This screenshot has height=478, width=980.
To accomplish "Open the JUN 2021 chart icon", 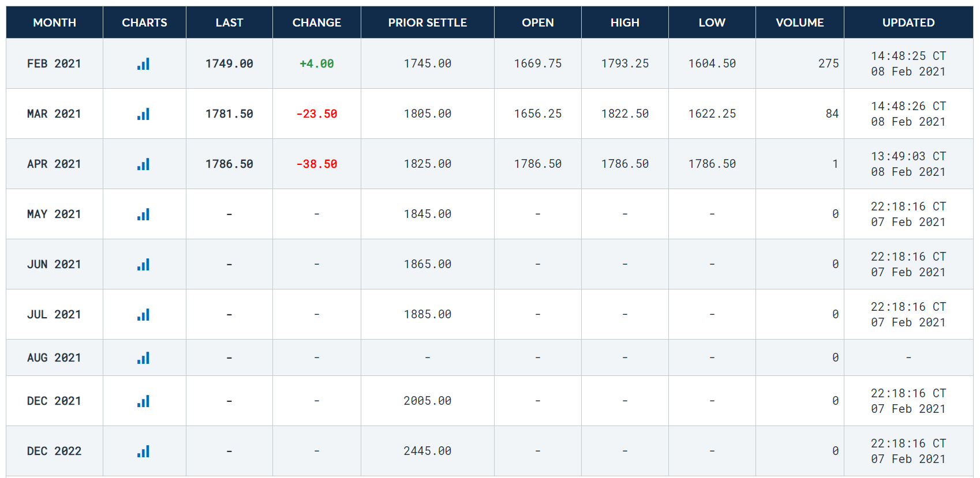I will click(144, 265).
